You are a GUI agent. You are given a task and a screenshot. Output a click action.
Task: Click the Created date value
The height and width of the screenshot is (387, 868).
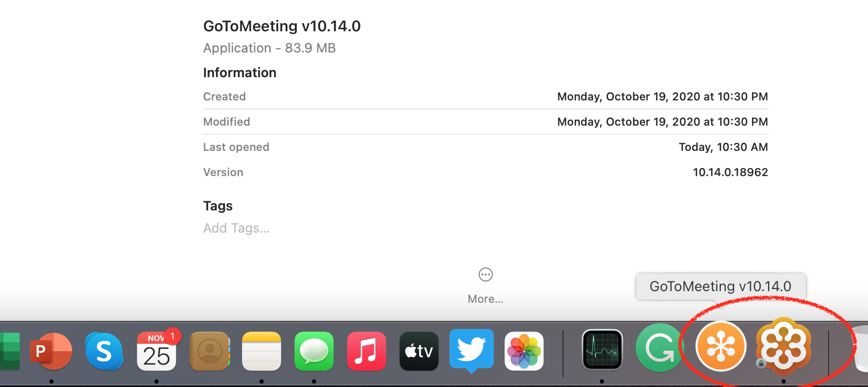point(662,96)
